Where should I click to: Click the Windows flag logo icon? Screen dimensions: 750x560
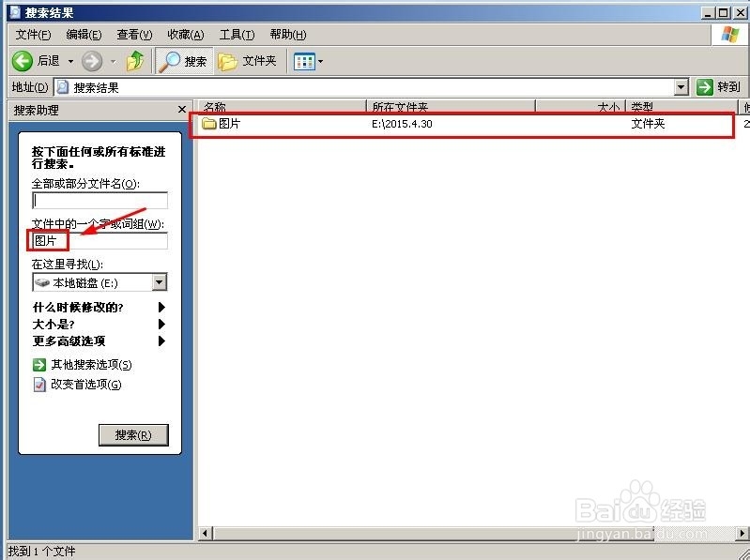(730, 35)
